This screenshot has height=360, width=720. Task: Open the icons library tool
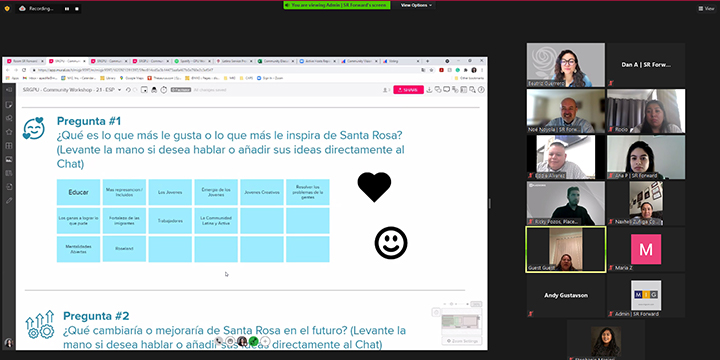pos(9,132)
